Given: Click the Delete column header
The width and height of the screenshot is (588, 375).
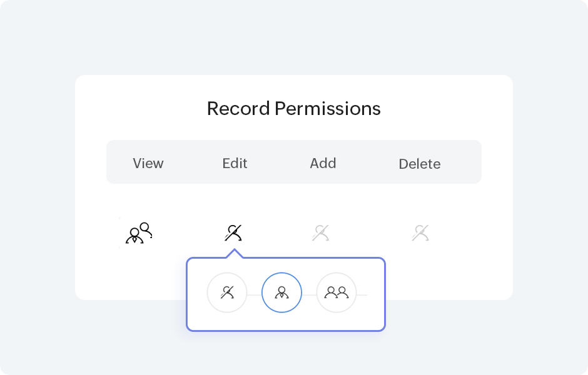Looking at the screenshot, I should [x=419, y=164].
